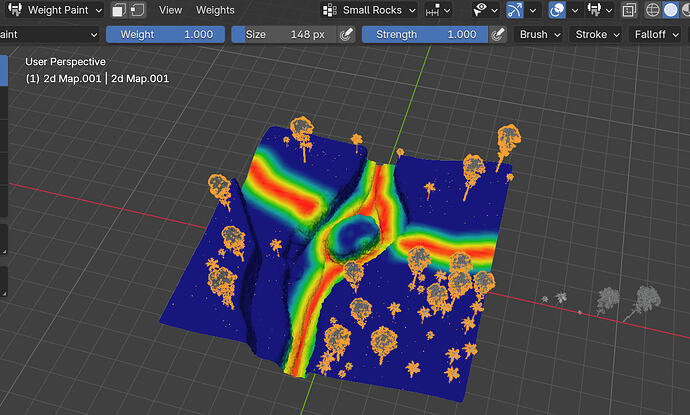The height and width of the screenshot is (415, 690).
Task: Open the Weight Paint mode dropdown
Action: coord(55,10)
